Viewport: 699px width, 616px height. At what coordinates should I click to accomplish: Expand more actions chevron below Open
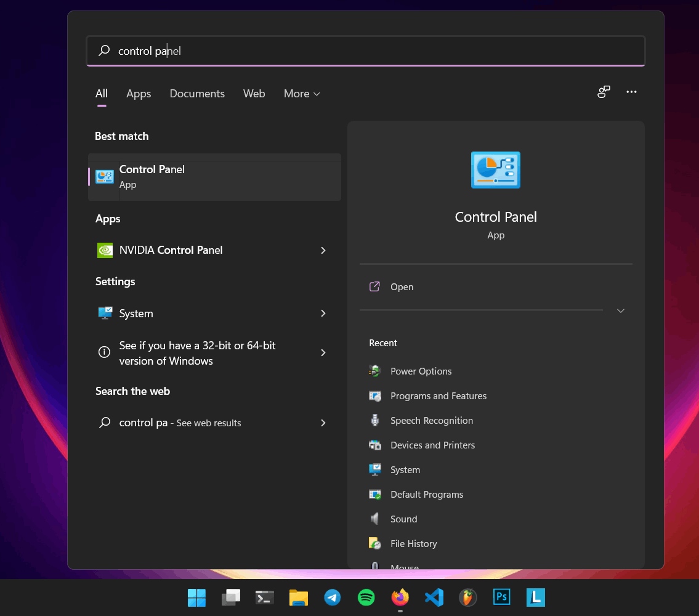pyautogui.click(x=621, y=311)
